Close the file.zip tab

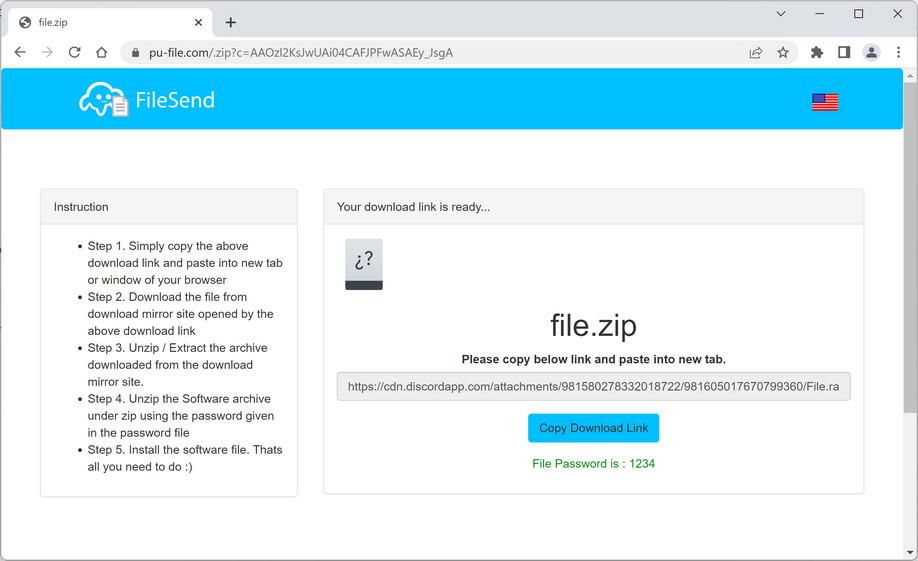click(199, 22)
